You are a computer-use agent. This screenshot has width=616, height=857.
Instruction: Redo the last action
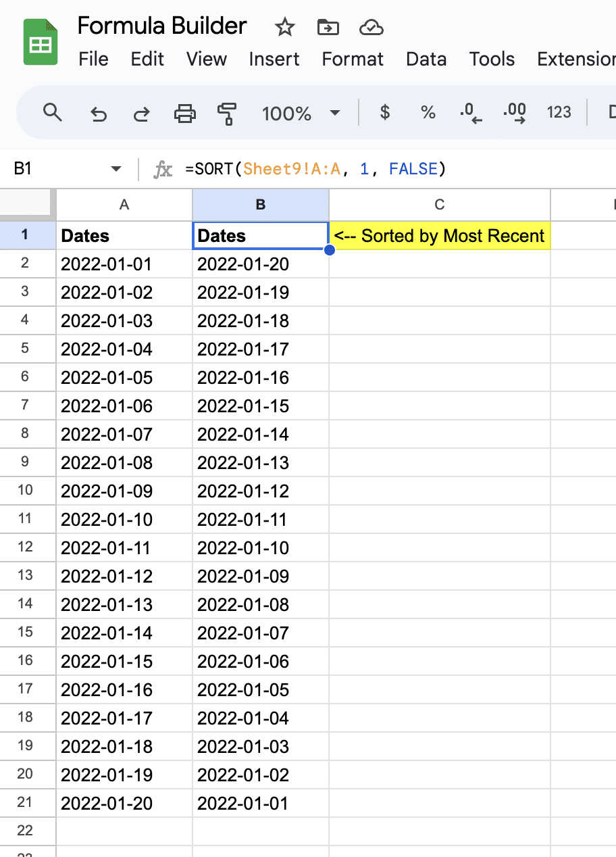click(141, 114)
